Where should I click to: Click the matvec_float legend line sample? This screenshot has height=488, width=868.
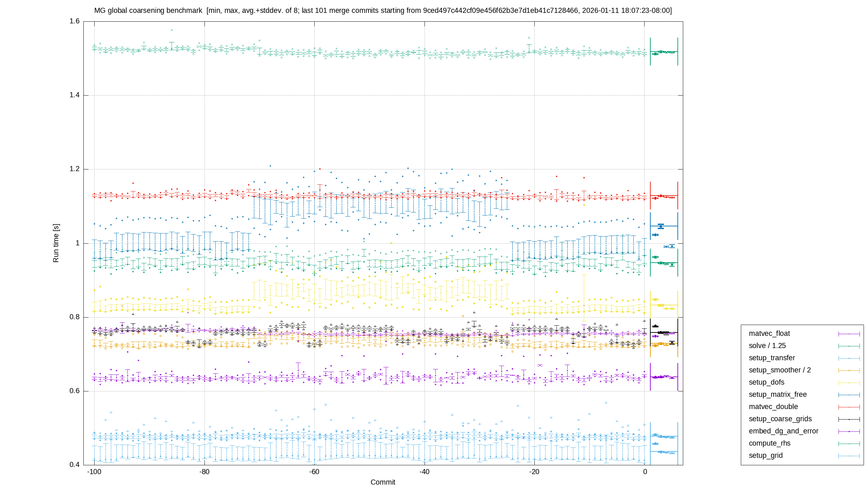click(x=849, y=334)
